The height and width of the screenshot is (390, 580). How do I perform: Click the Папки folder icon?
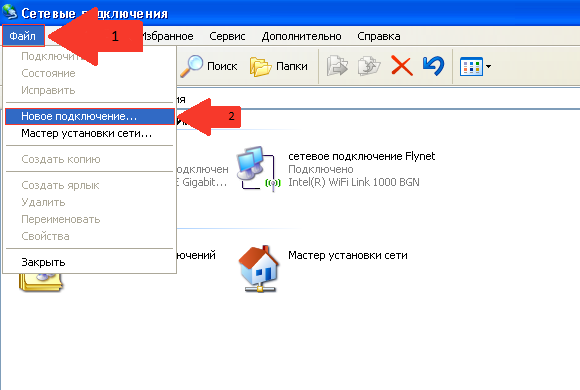(260, 67)
